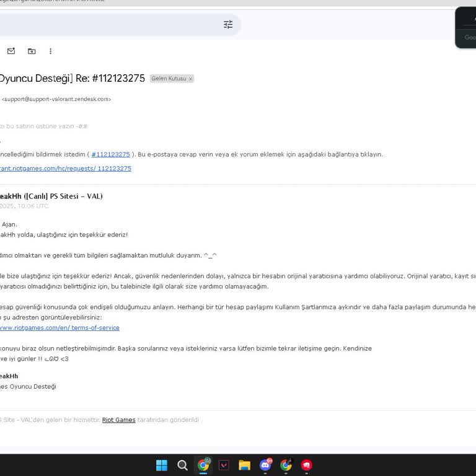The height and width of the screenshot is (476, 476).
Task: Open search filter options icon
Action: [x=228, y=24]
